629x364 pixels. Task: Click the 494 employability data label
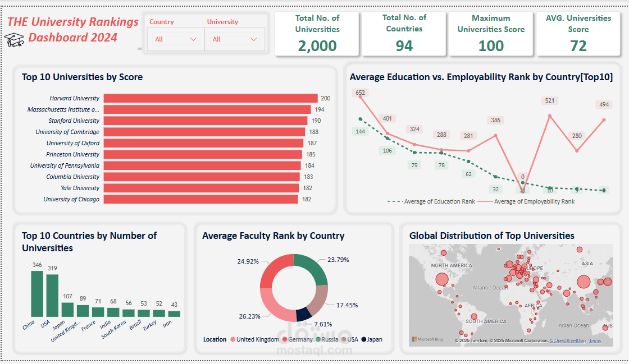tap(604, 104)
